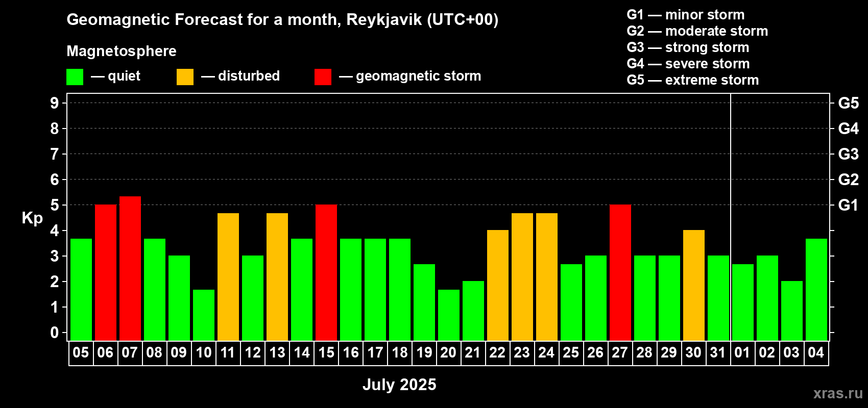Select the red bar for July 07

point(130,268)
